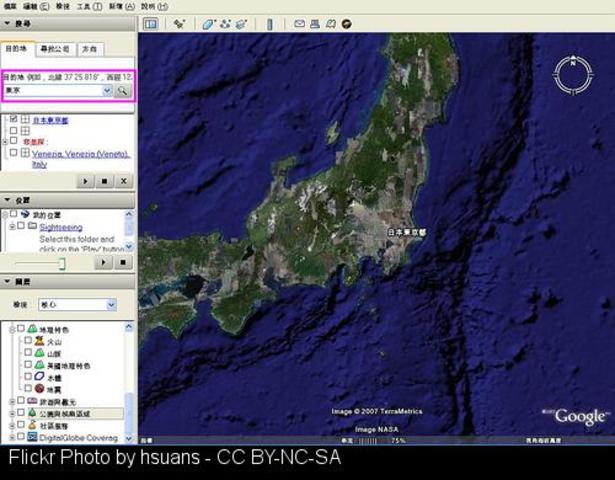The height and width of the screenshot is (480, 615).
Task: Click the volcano layer icon beside 火山
Action: (39, 341)
